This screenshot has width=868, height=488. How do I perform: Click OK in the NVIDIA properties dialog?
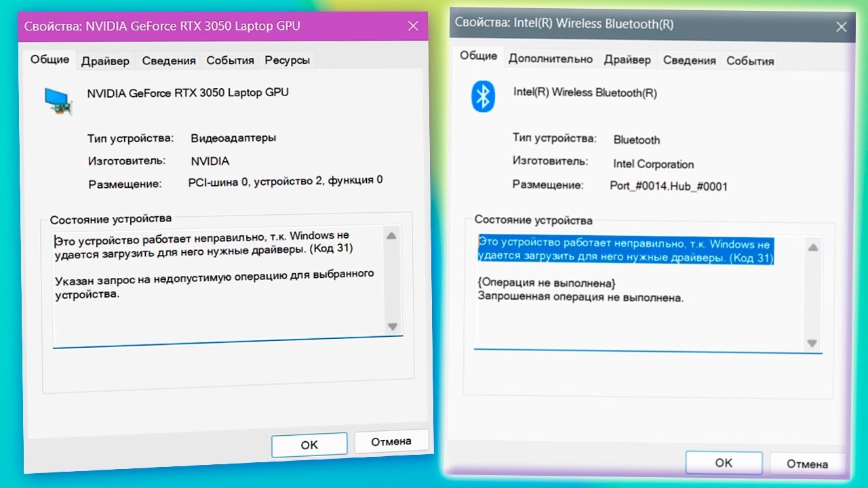309,445
